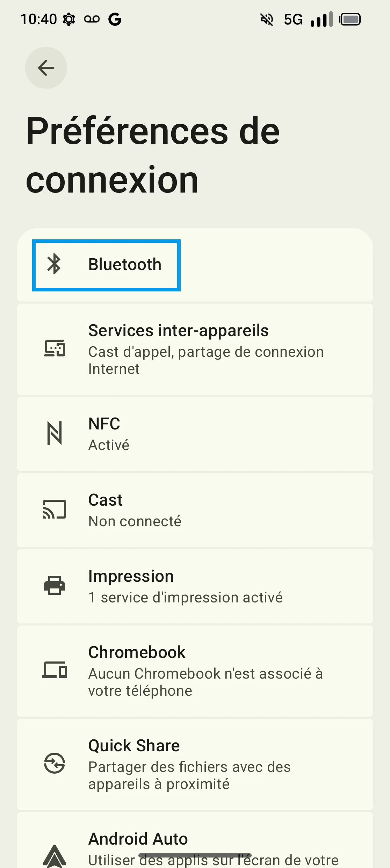
Task: Open Bluetooth settings
Action: click(125, 265)
